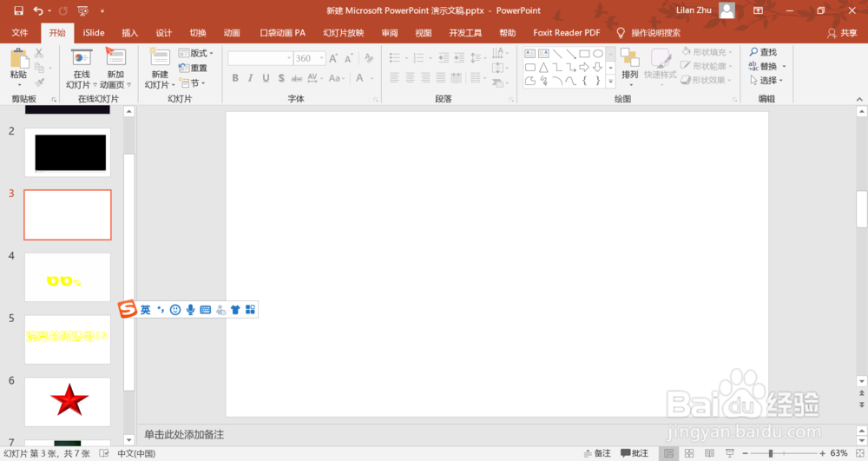Open 在线幻灯片 online slides

[x=82, y=69]
